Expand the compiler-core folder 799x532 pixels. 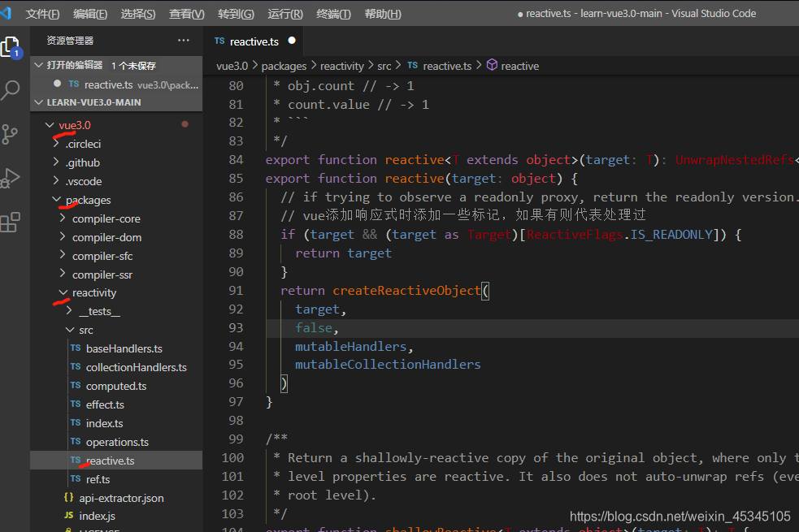63,218
